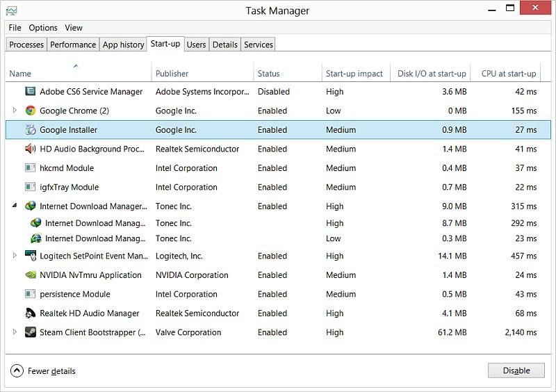Viewport: 556px width, 392px height.
Task: Click the NVIDIA NvTmru Application icon
Action: pos(31,275)
